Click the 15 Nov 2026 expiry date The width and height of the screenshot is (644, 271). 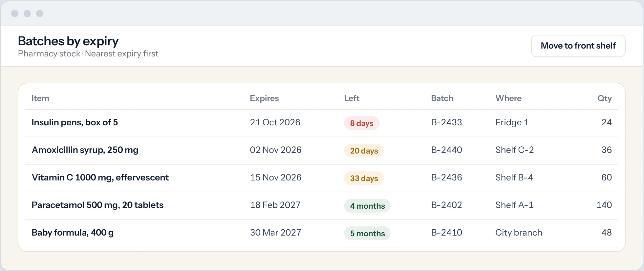pyautogui.click(x=276, y=177)
